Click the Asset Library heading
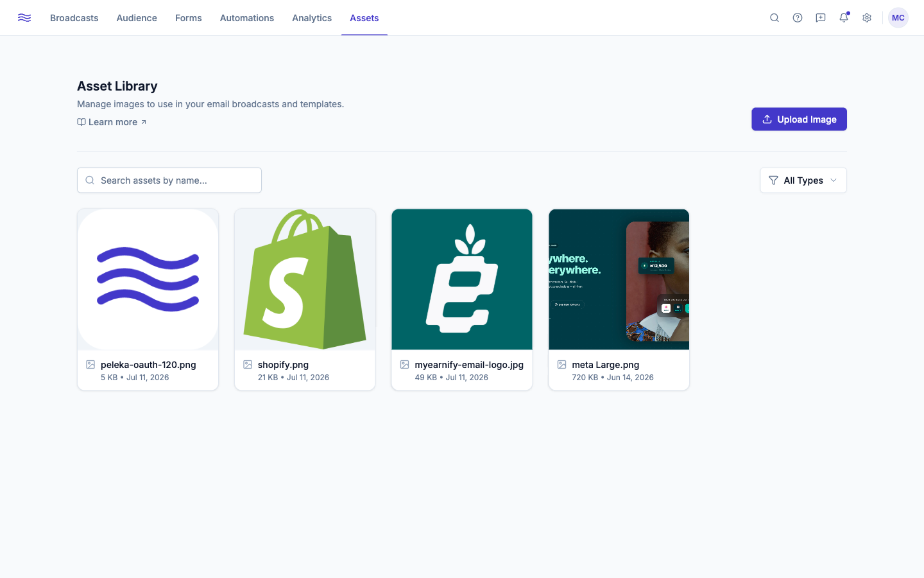Screen dimensions: 924x578 pos(117,86)
